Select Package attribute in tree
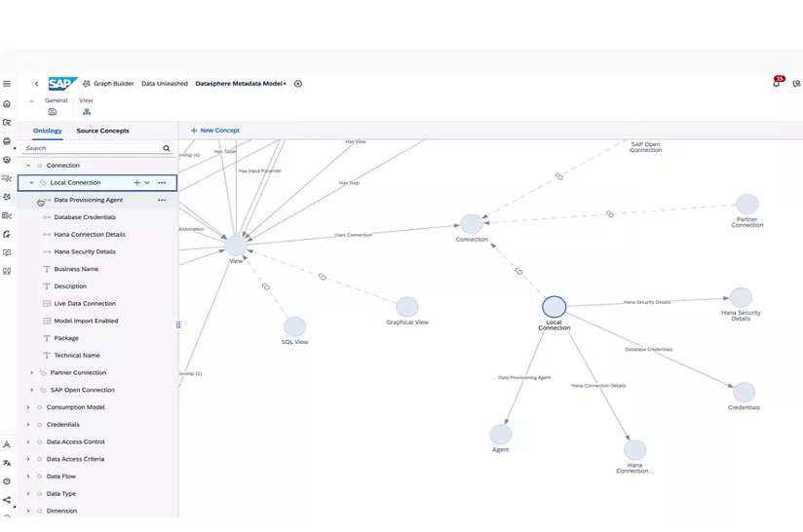 pyautogui.click(x=66, y=338)
